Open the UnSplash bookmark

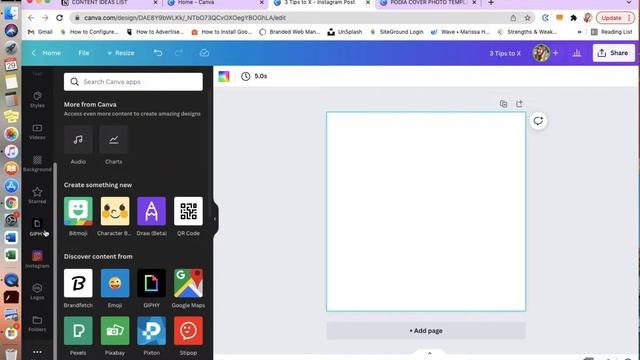coord(345,32)
